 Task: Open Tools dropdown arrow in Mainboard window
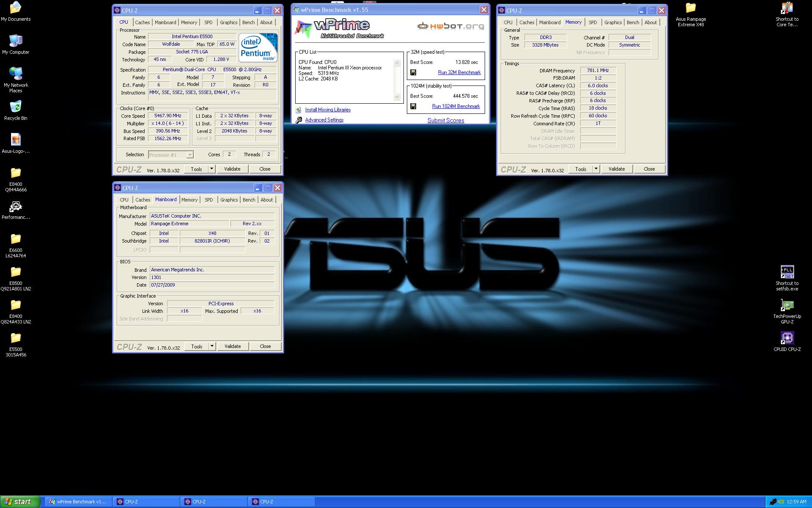pos(212,346)
